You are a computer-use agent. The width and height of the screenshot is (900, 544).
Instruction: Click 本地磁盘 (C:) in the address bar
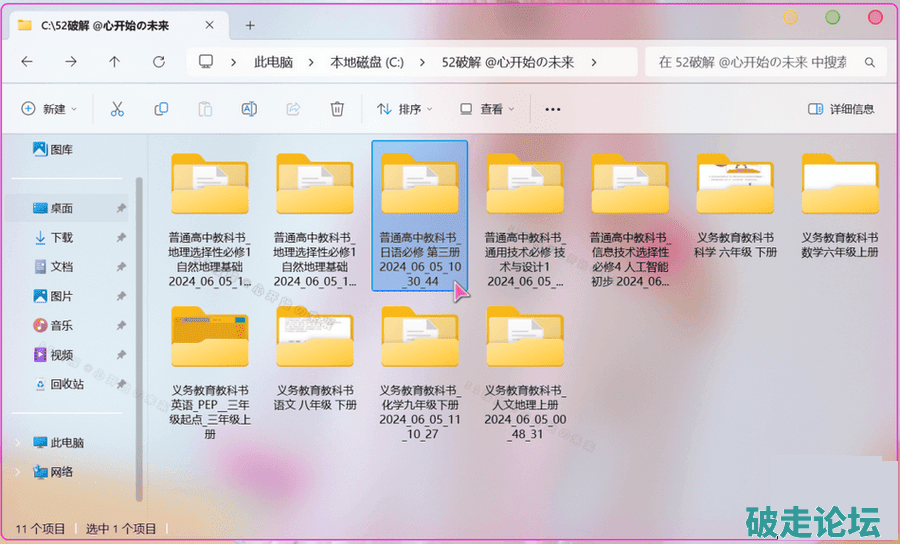(x=367, y=62)
